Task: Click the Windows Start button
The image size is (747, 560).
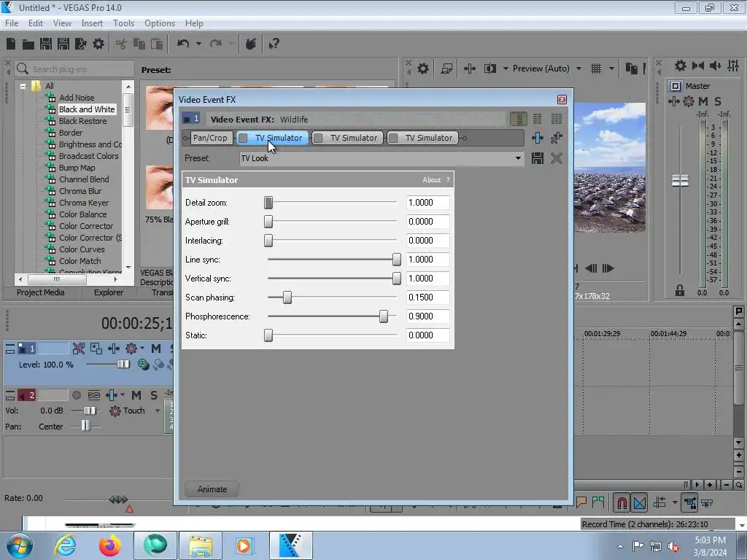Action: point(20,545)
